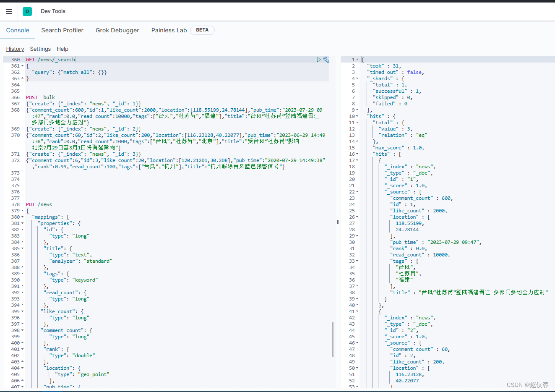Viewport: 555px width, 392px height.
Task: Collapse the id fold at line 382
Action: point(22,230)
